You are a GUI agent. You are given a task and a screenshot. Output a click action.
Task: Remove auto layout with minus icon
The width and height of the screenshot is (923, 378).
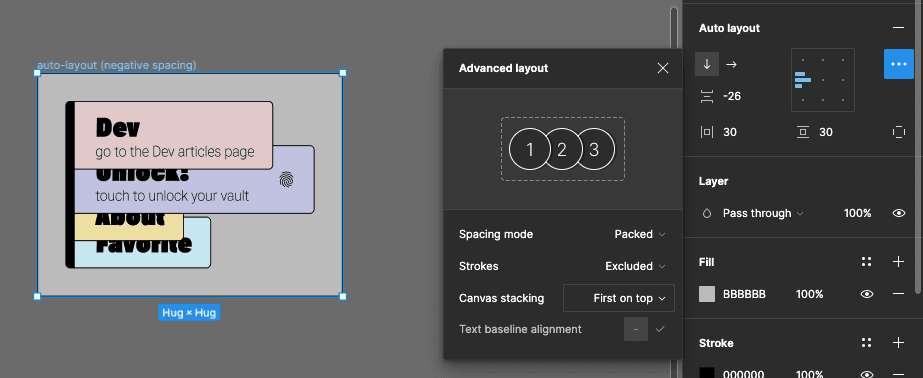tap(898, 28)
